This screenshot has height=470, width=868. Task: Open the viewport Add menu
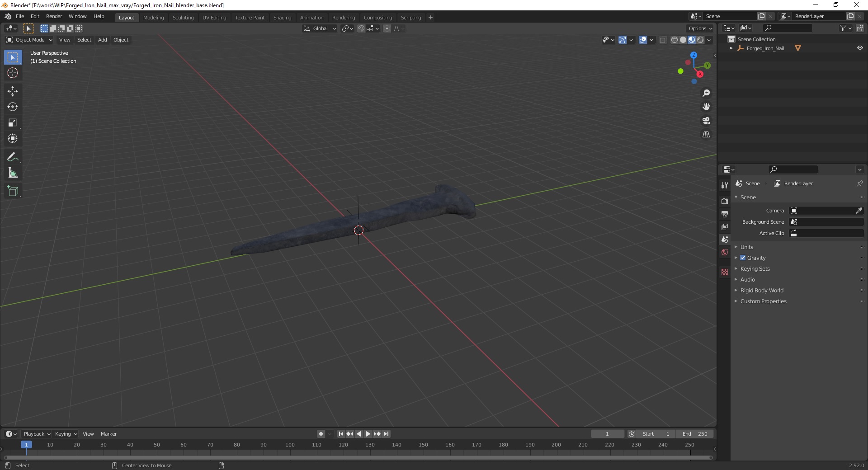coord(103,40)
